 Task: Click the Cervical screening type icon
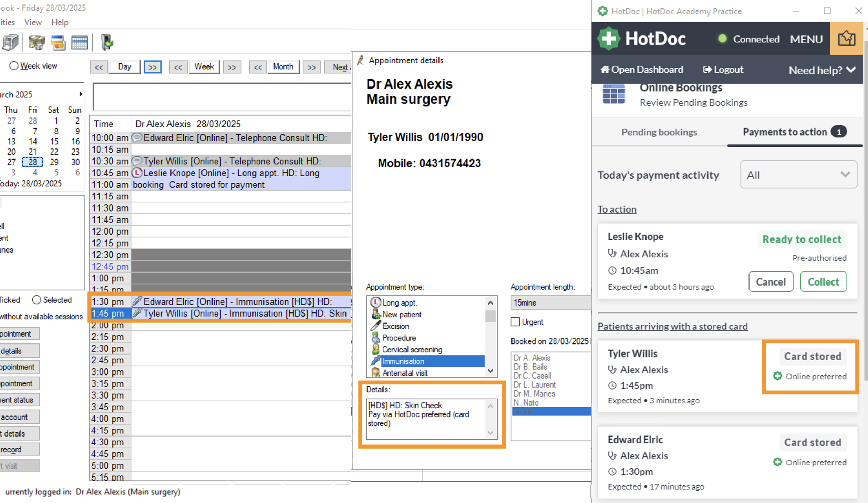376,349
